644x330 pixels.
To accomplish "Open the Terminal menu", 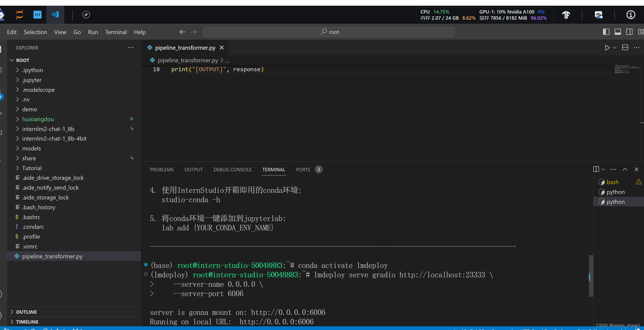I will (x=116, y=32).
